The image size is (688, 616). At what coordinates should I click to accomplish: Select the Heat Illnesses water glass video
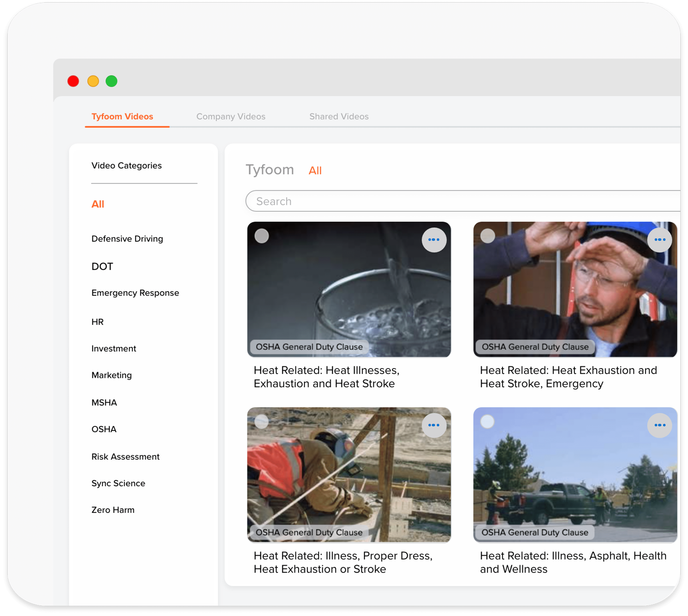[x=262, y=236]
